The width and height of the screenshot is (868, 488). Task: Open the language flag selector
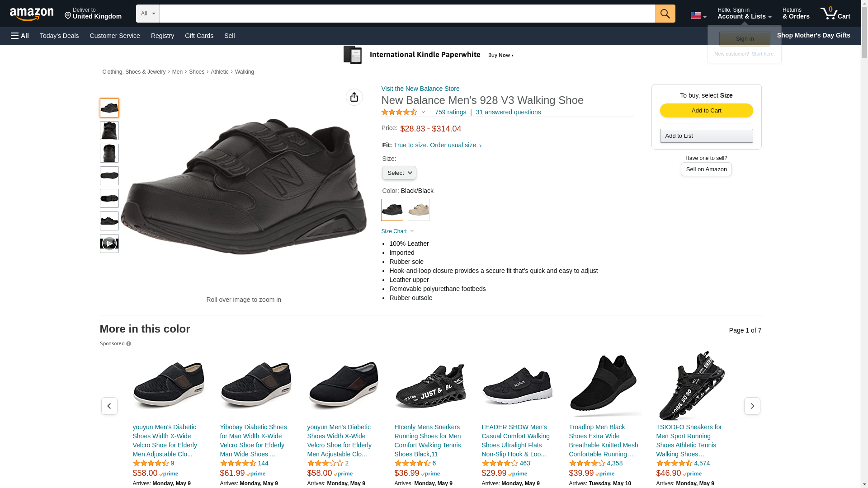(698, 16)
